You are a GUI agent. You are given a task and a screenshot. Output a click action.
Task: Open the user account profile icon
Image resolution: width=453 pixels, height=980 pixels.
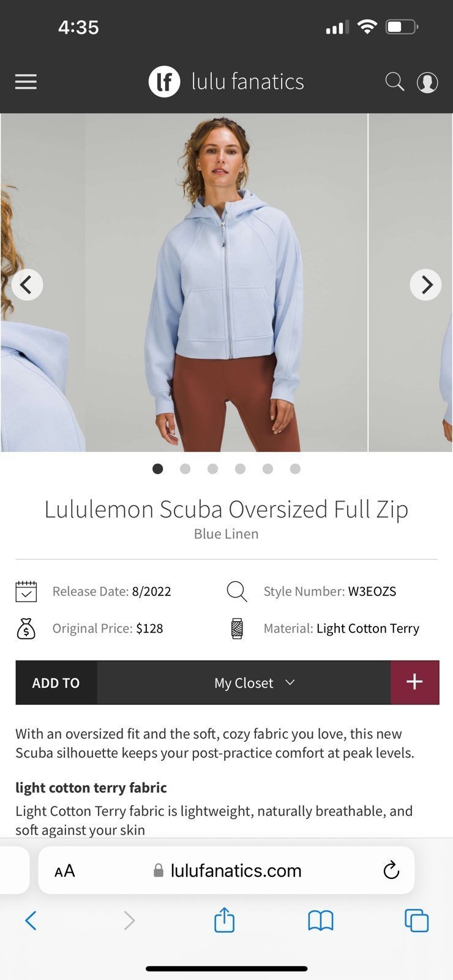[427, 82]
